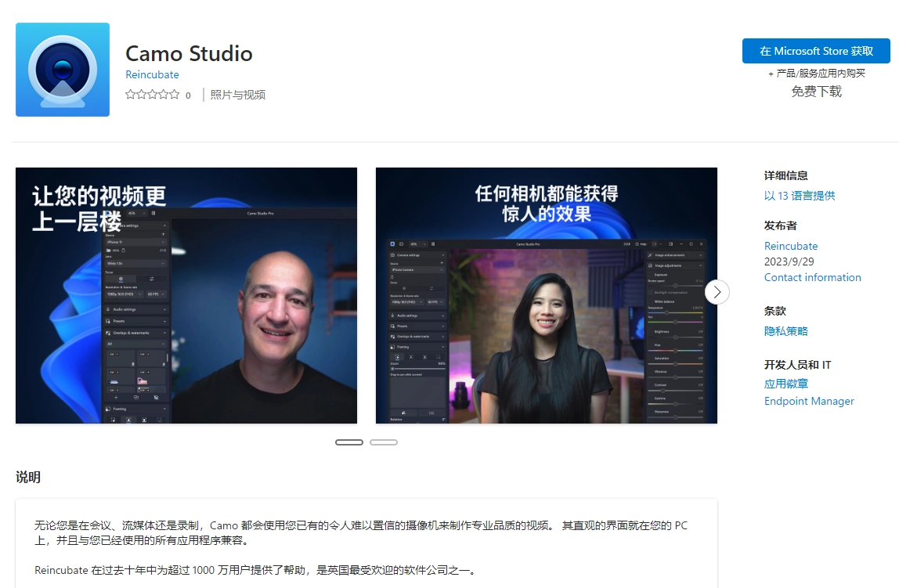
Task: Click the rating count next to the stars
Action: (188, 96)
